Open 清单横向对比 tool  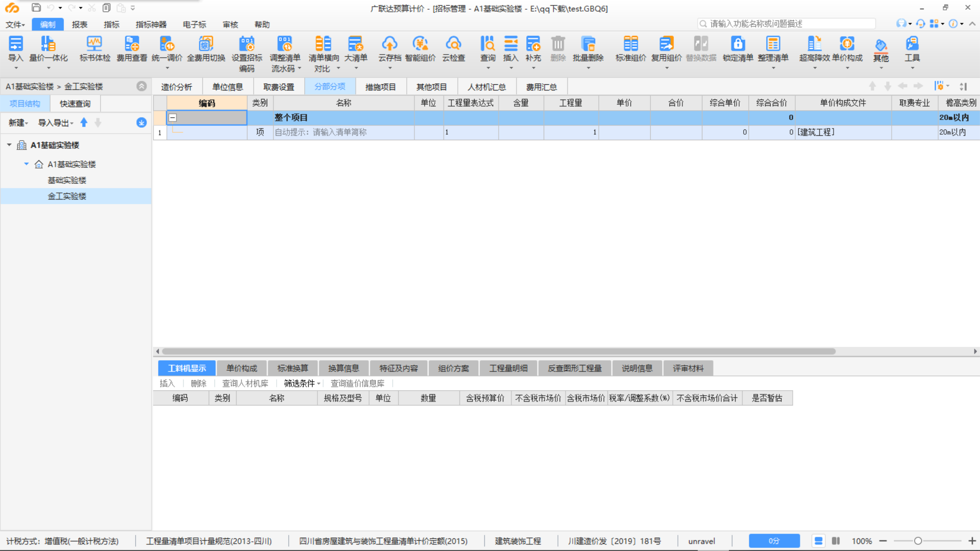pyautogui.click(x=324, y=54)
